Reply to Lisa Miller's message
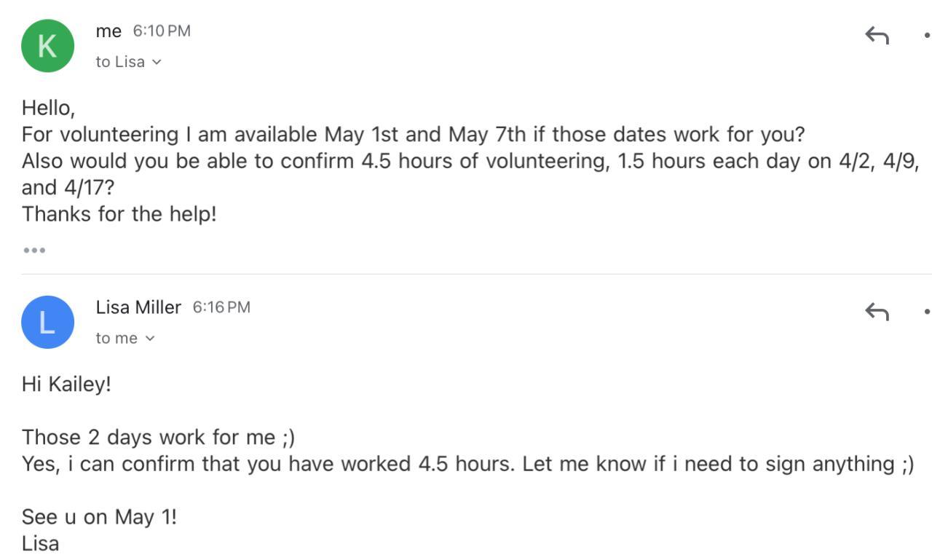The image size is (932, 560). pyautogui.click(x=877, y=312)
